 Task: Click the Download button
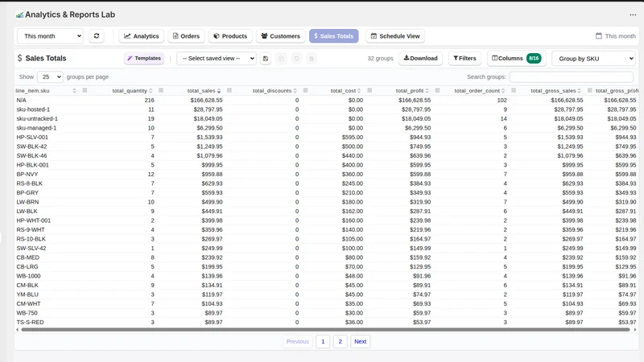coord(420,58)
